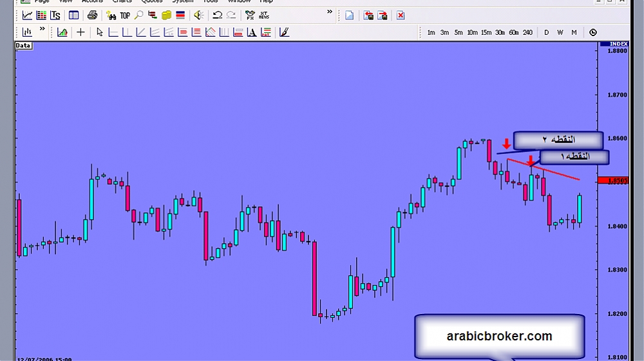Select the parallel channel lines tool

tap(155, 32)
